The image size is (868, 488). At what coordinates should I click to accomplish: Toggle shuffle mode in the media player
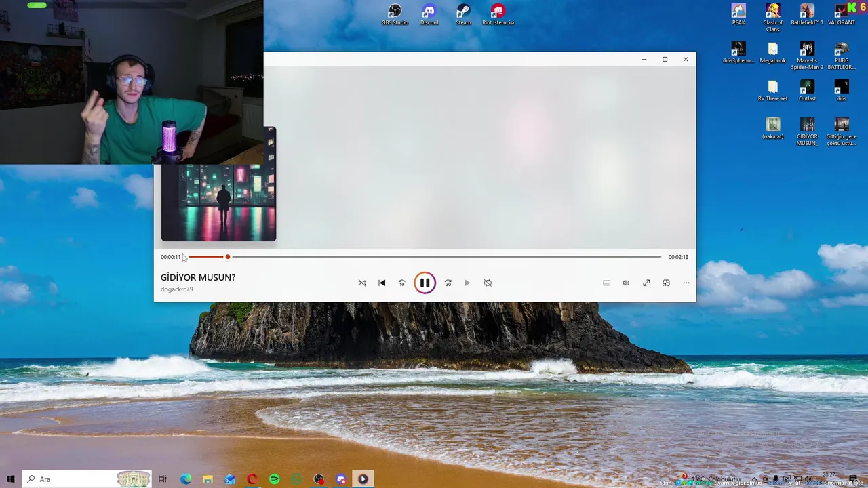362,283
